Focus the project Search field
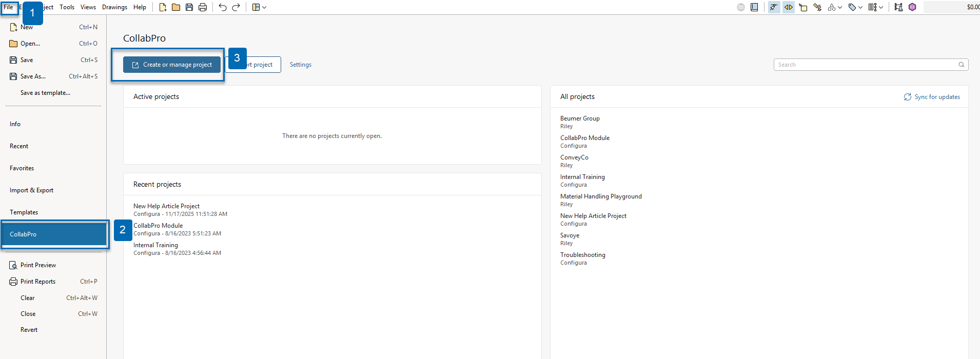This screenshot has height=359, width=980. pos(871,65)
